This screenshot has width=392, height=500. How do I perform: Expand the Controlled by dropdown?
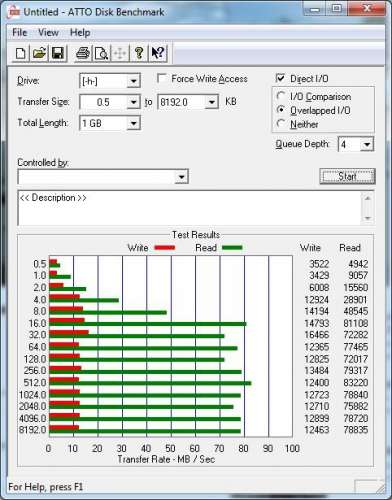[x=182, y=177]
